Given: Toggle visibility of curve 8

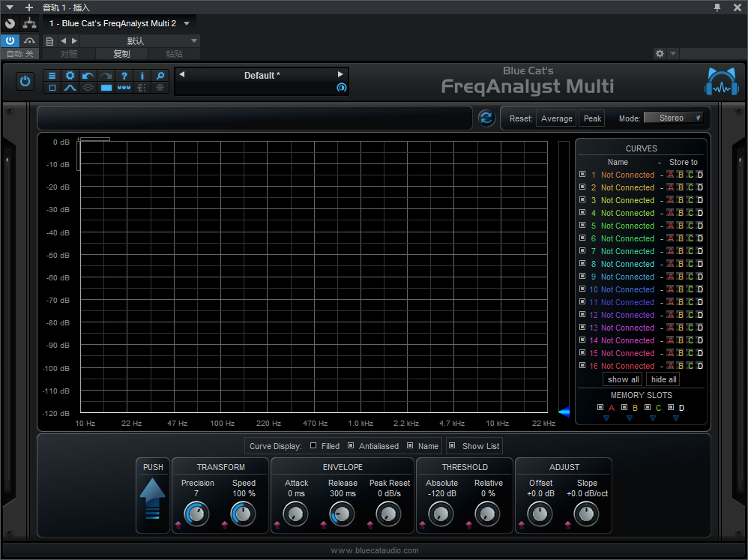Looking at the screenshot, I should click(x=582, y=263).
